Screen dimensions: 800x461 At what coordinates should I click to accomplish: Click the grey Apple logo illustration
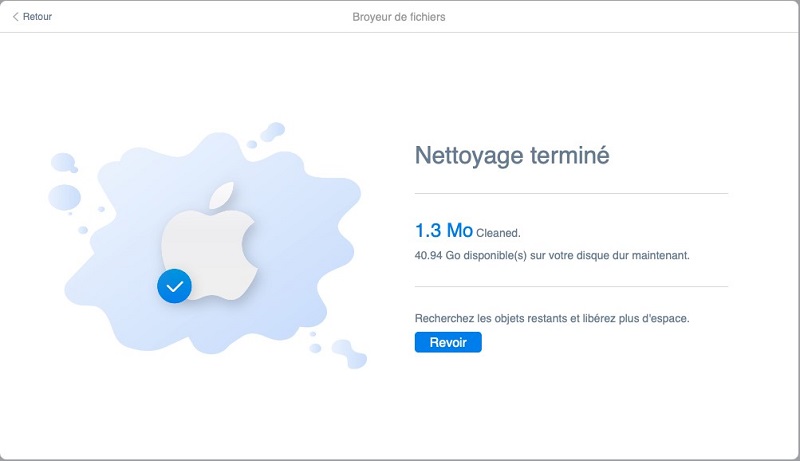[x=209, y=241]
